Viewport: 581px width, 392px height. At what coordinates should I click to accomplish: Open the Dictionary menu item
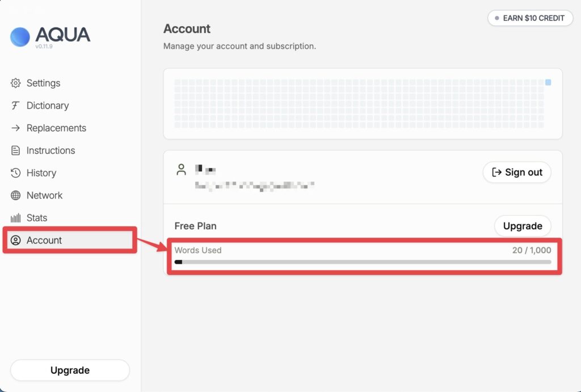point(48,106)
